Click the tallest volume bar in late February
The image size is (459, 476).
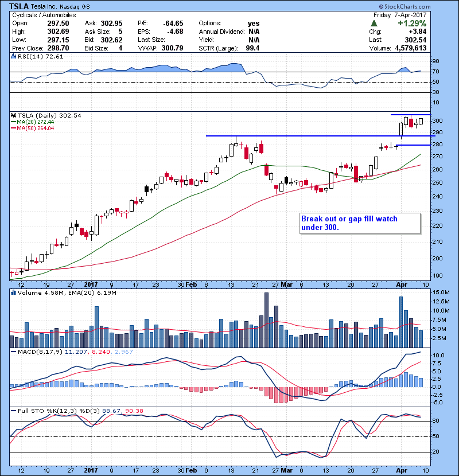(266, 320)
